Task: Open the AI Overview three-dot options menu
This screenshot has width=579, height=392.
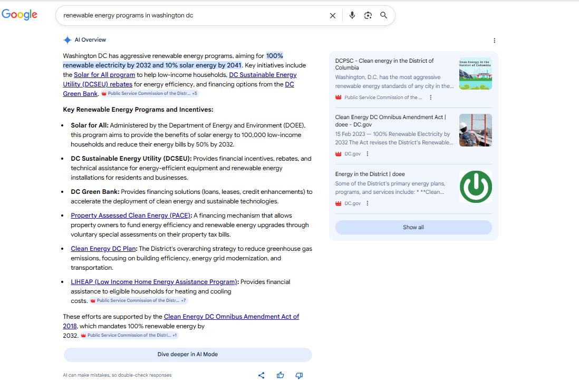Action: tap(494, 40)
